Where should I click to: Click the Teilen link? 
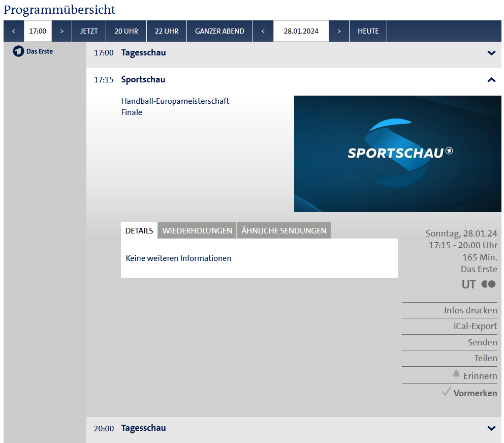coord(486,358)
